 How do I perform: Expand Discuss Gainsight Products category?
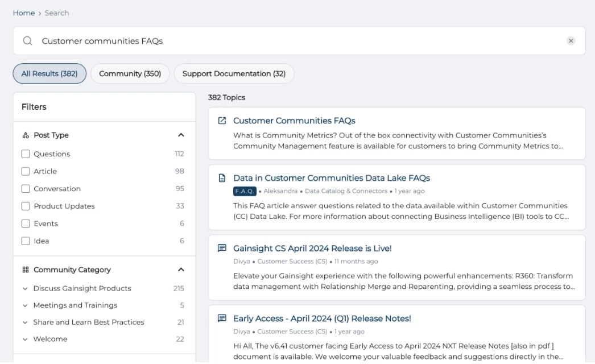(25, 288)
